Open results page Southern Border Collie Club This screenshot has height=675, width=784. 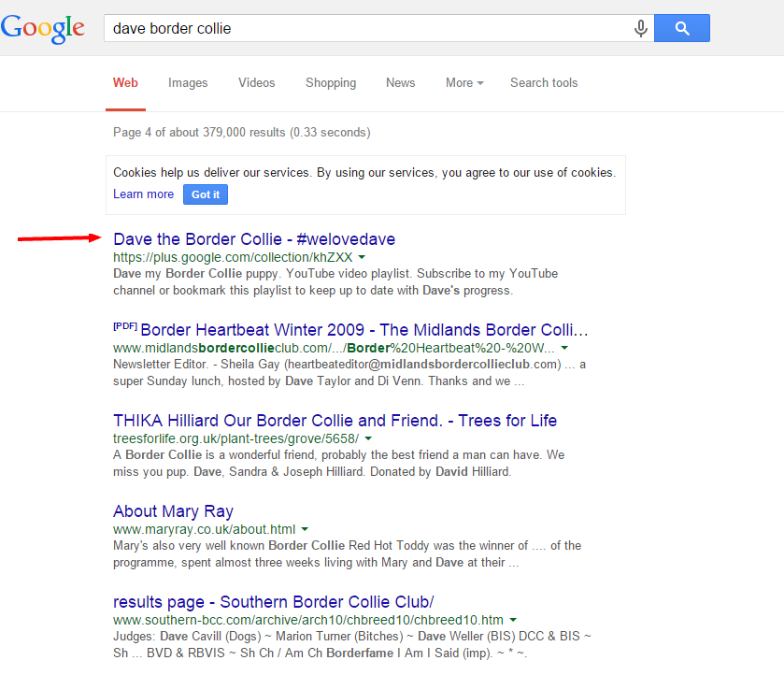(274, 601)
